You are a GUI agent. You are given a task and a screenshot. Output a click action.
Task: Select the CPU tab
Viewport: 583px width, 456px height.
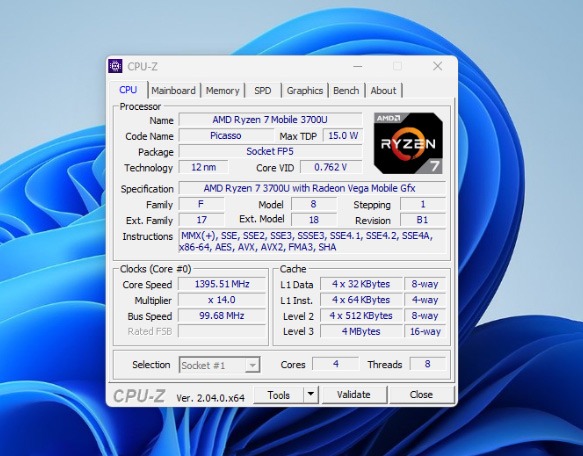pyautogui.click(x=128, y=90)
